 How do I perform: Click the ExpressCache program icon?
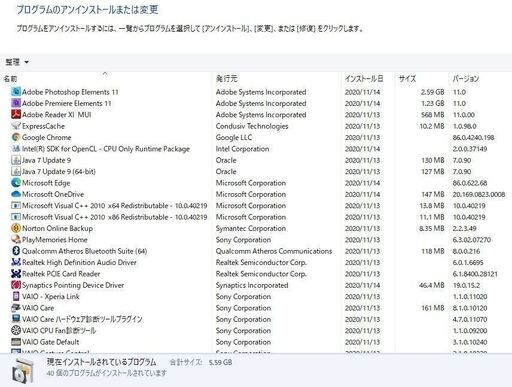(x=16, y=126)
